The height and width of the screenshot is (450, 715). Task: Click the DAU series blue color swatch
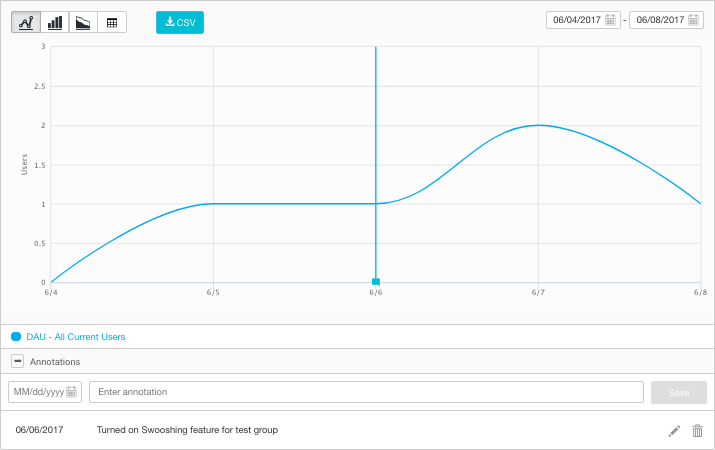point(16,337)
